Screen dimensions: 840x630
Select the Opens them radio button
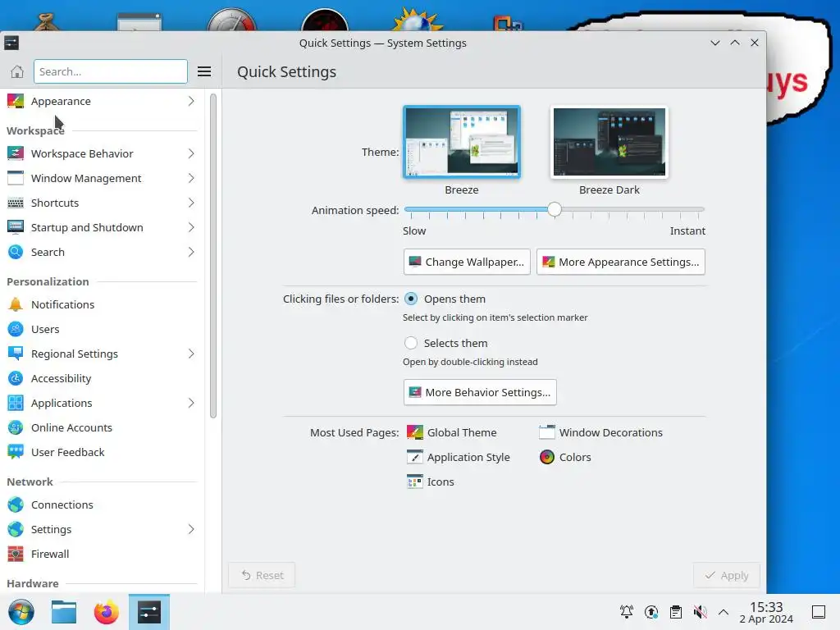[411, 299]
